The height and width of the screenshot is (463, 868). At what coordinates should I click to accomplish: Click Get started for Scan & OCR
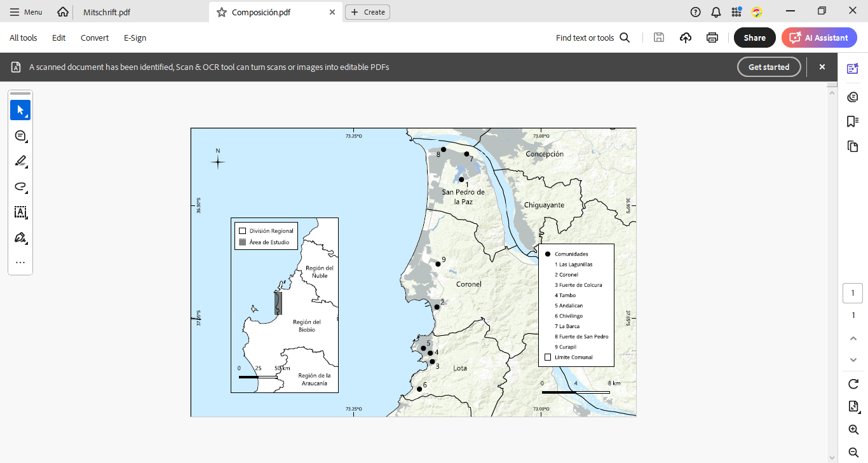769,67
